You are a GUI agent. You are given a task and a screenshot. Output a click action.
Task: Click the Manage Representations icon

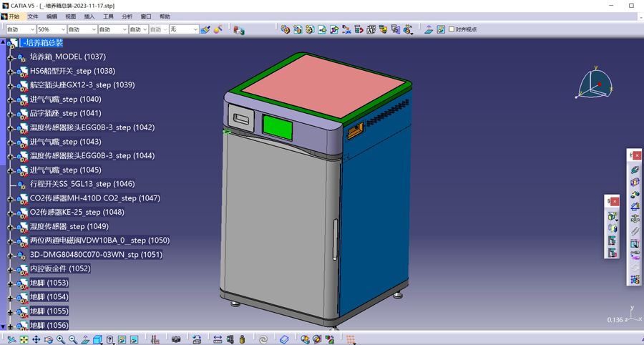[396, 29]
